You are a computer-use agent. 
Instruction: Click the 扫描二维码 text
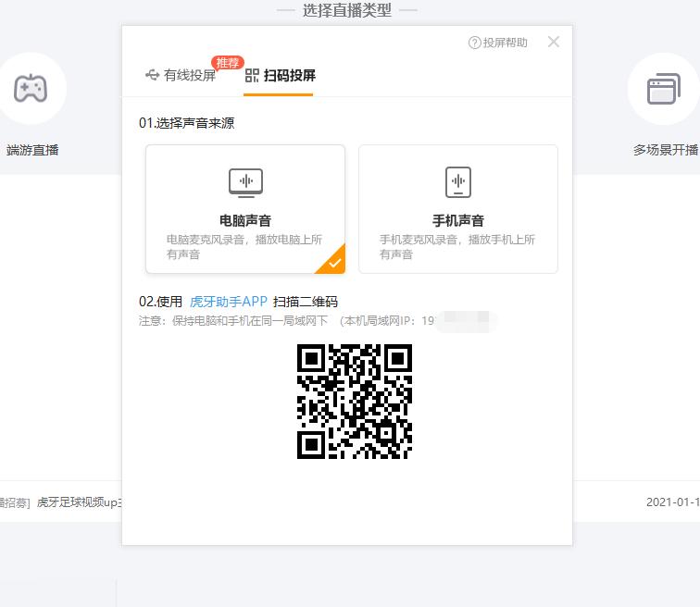(306, 302)
